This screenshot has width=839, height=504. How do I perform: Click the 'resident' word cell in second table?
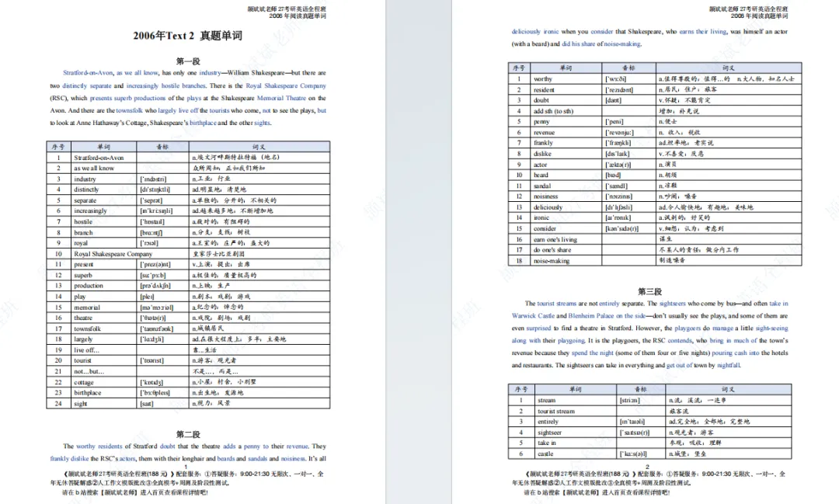point(566,89)
